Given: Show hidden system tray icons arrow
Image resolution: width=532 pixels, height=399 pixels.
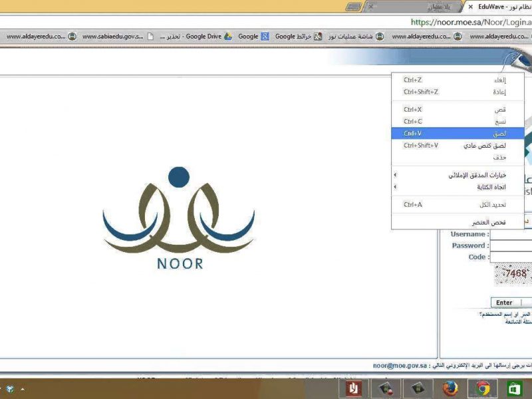Looking at the screenshot, I should (23, 389).
